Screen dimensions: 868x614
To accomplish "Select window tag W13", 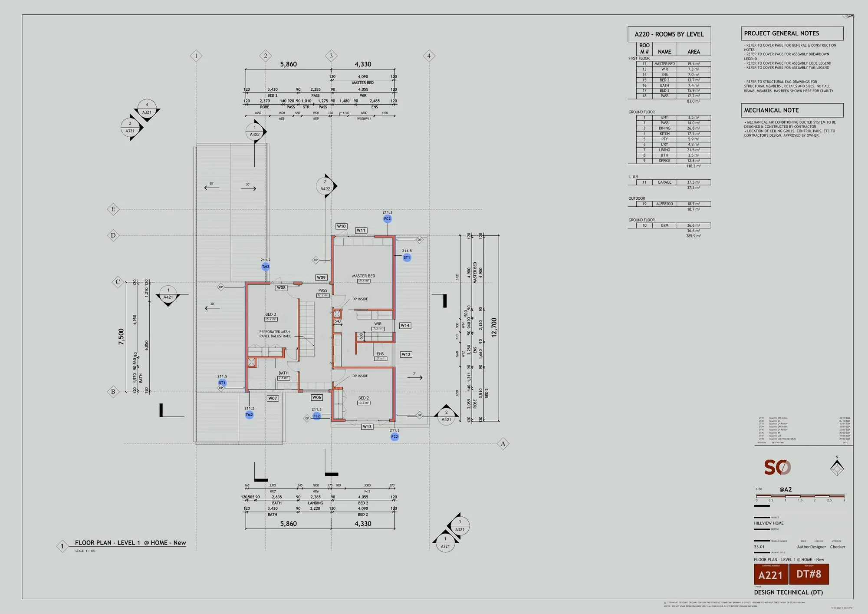I will pos(367,427).
